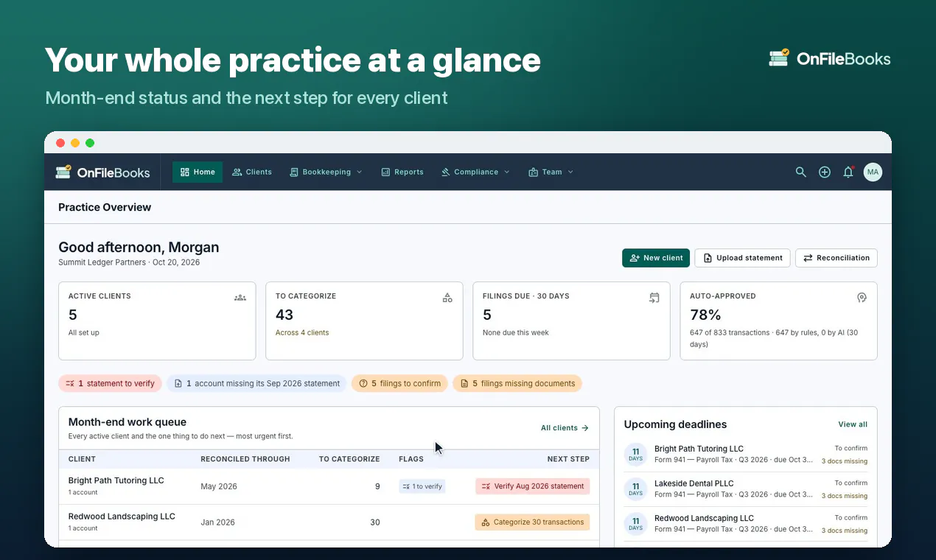Viewport: 936px width, 560px height.
Task: Expand the Bookkeeping dropdown menu
Action: (x=326, y=172)
